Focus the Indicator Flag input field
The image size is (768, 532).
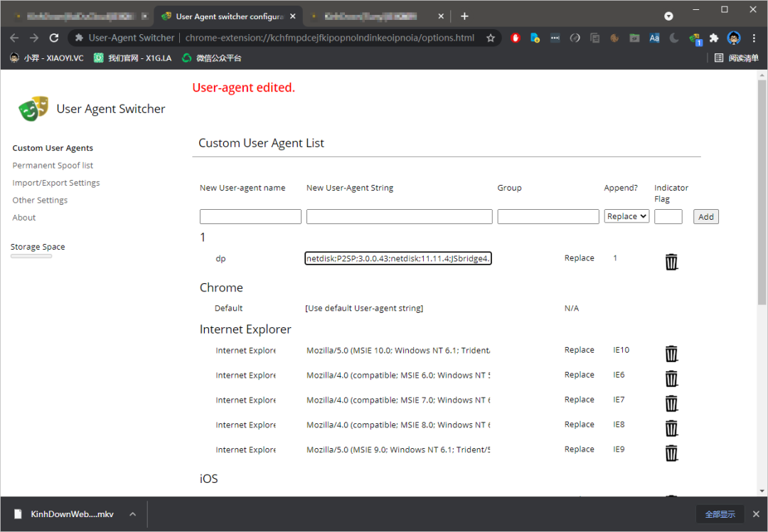pyautogui.click(x=668, y=216)
